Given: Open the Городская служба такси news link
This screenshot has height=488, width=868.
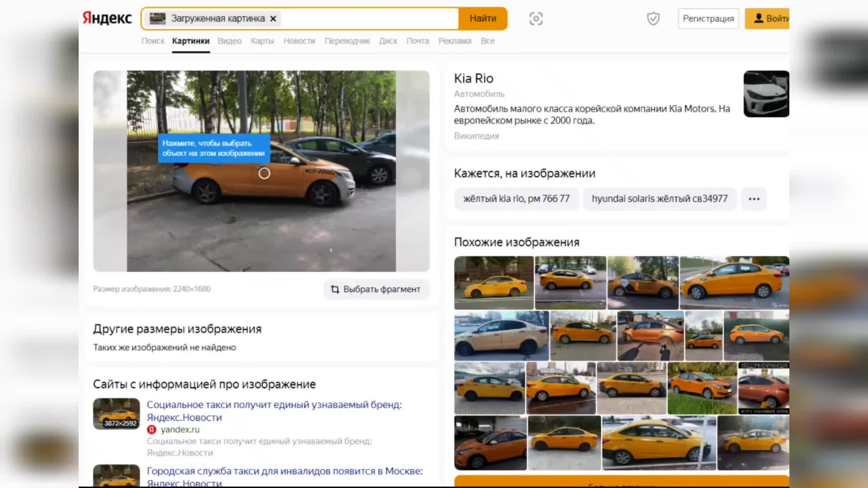Looking at the screenshot, I should coord(285,477).
